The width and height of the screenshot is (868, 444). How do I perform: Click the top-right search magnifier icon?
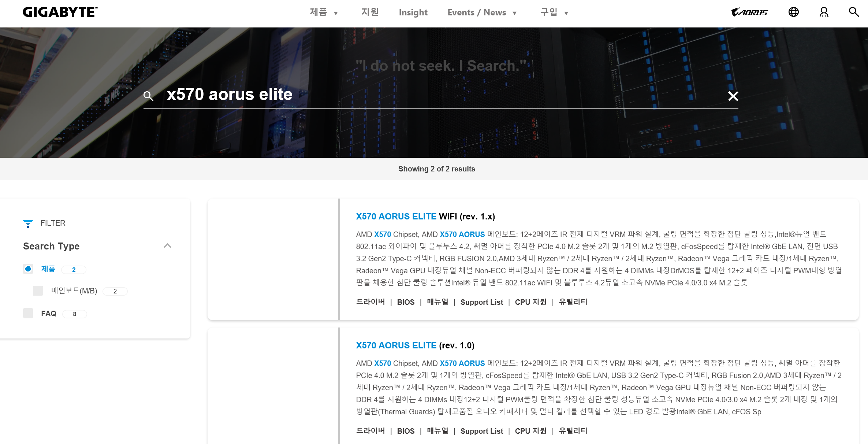click(854, 12)
